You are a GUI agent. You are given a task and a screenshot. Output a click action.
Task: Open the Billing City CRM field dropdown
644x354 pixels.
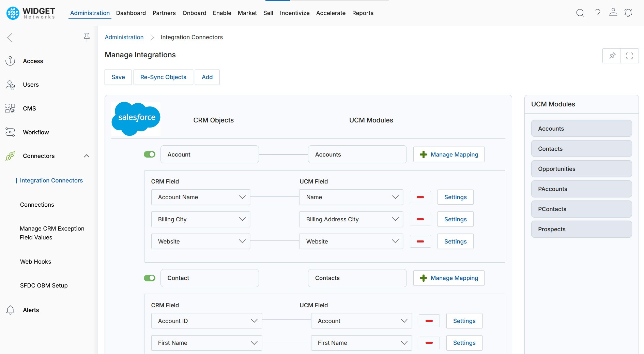[x=201, y=219]
